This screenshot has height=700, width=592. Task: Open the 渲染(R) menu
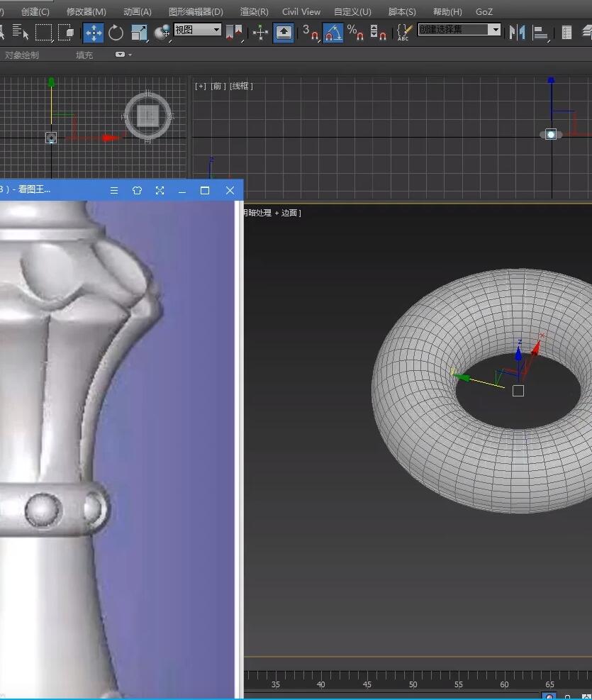(253, 11)
